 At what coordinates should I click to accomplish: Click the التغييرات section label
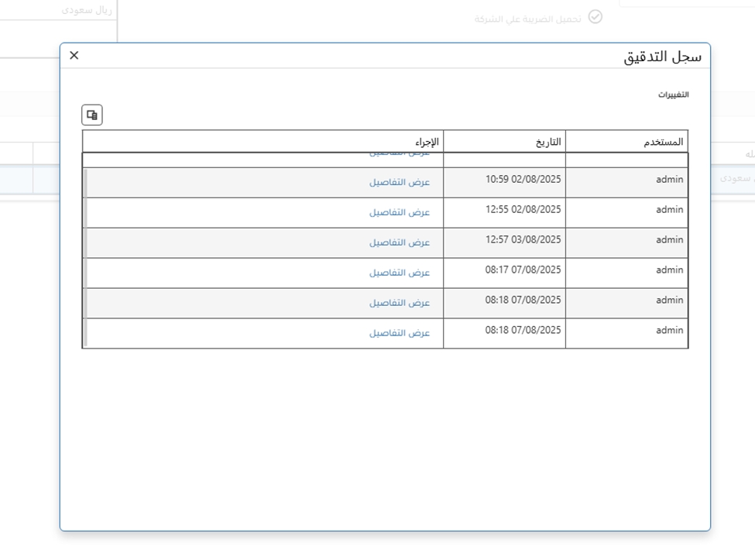673,94
